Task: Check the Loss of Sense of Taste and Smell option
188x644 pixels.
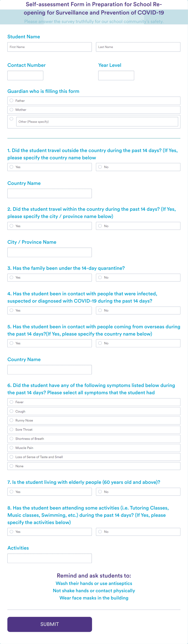Action: [12, 457]
